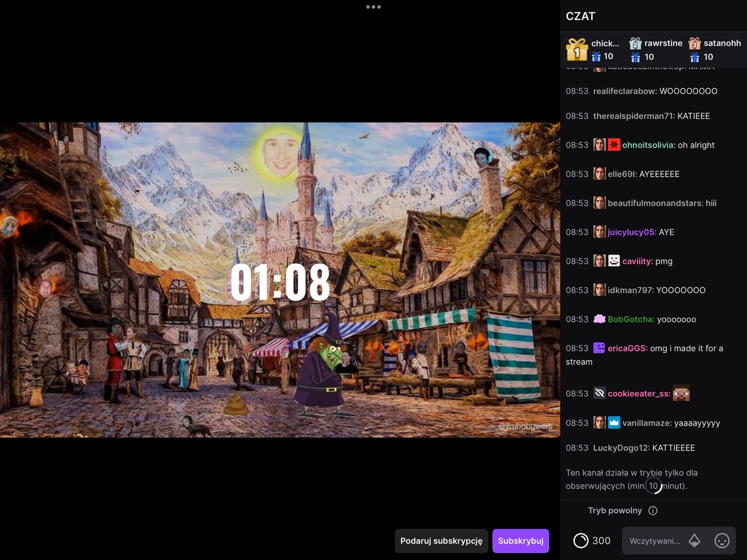Tap the subscriber badge beside juicylucy05
747x560 pixels.
599,232
